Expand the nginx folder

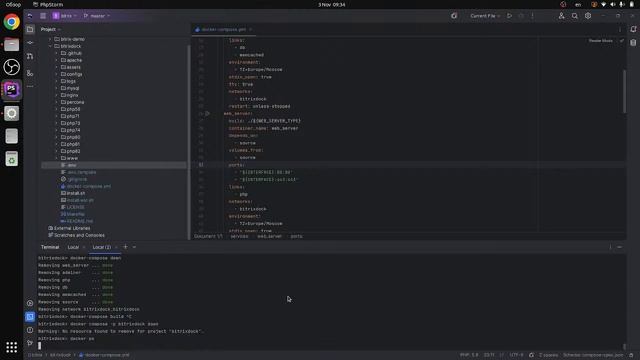(x=57, y=95)
